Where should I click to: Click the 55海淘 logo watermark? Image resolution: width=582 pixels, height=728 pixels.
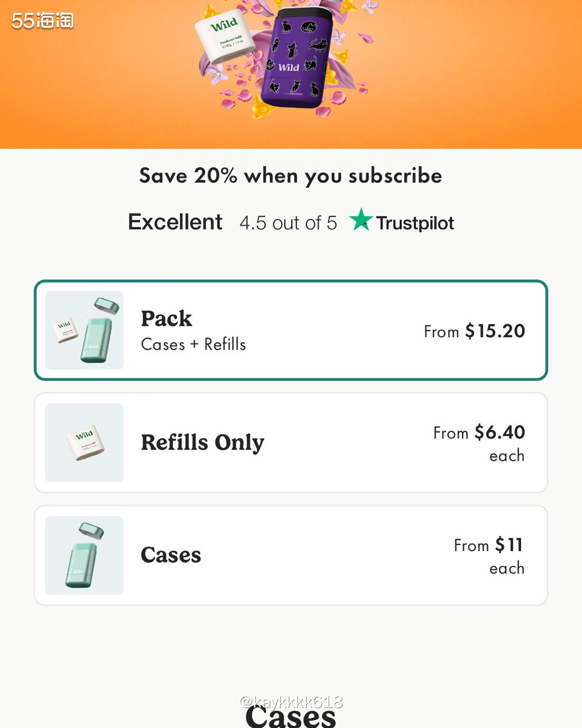coord(43,20)
